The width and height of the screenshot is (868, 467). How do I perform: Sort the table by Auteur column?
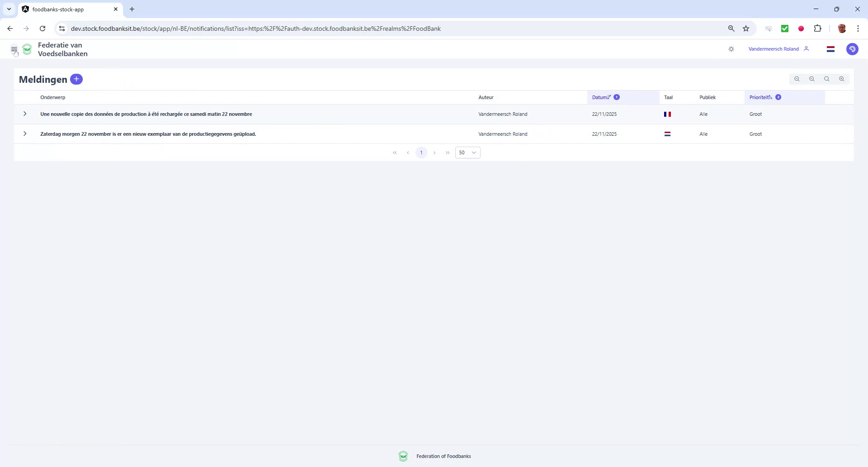point(486,97)
